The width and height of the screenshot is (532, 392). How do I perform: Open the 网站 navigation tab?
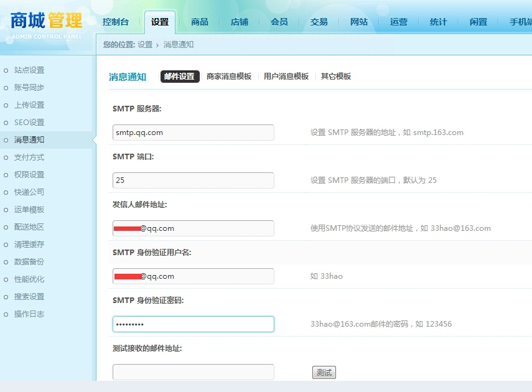359,22
